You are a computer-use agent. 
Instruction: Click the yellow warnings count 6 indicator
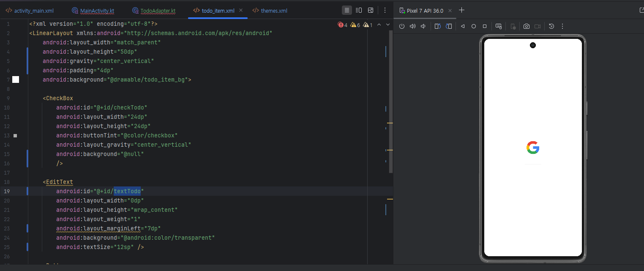tap(355, 25)
